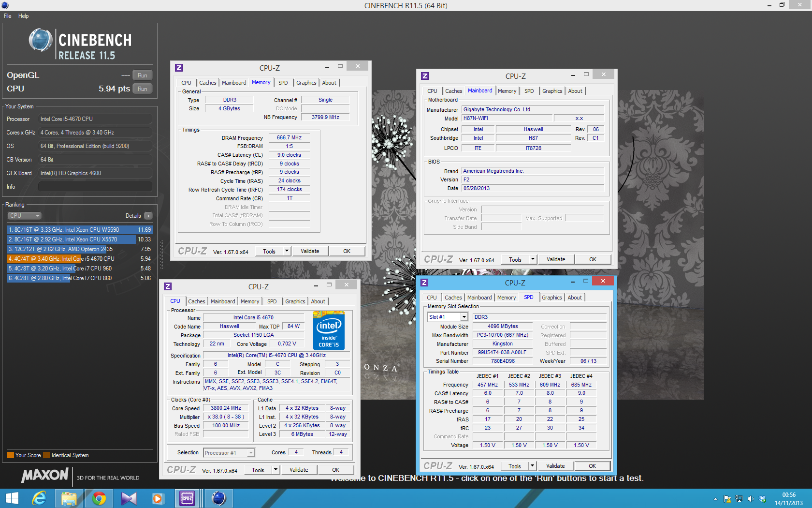Run the OpenGL benchmark
Viewport: 812px width, 508px height.
click(x=142, y=75)
